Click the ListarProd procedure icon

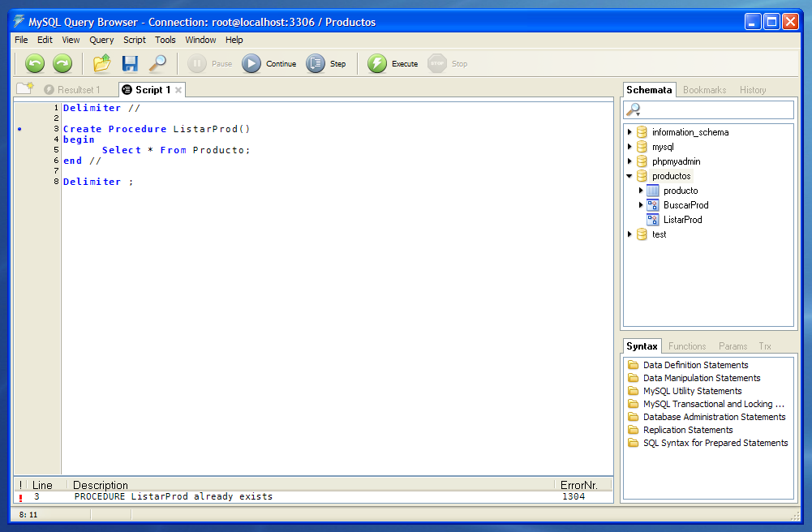coord(652,220)
